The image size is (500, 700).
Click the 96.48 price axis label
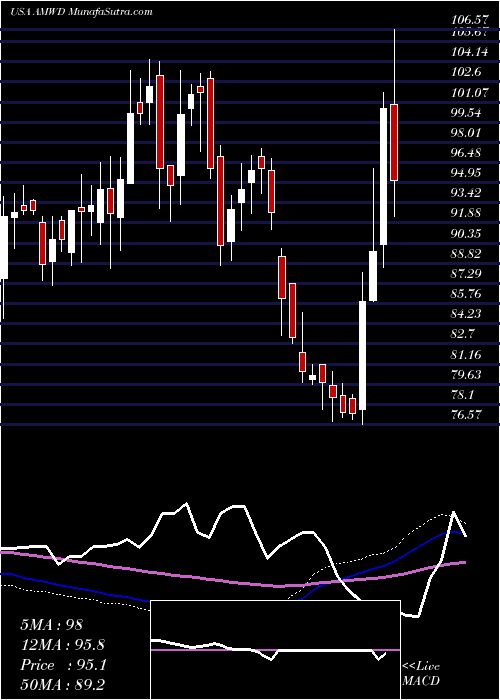click(466, 153)
